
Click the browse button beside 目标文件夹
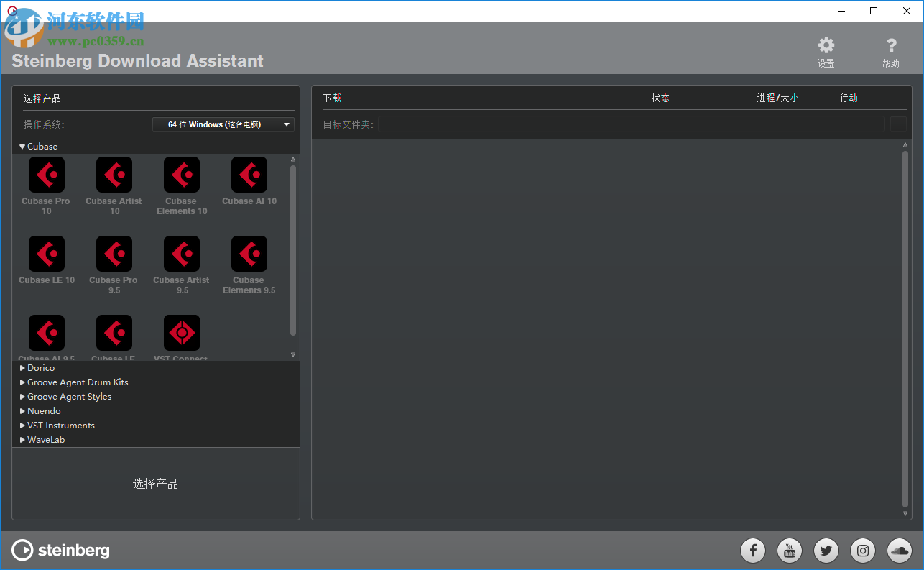pos(899,124)
